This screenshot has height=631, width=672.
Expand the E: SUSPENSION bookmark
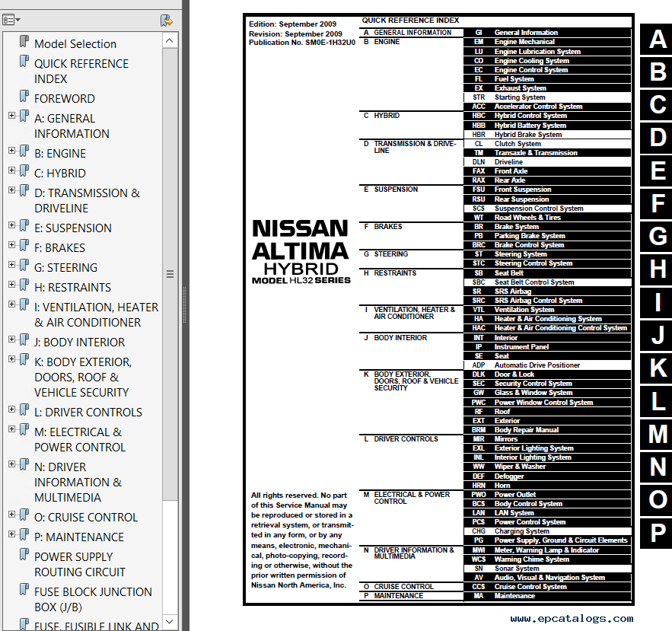point(11,225)
